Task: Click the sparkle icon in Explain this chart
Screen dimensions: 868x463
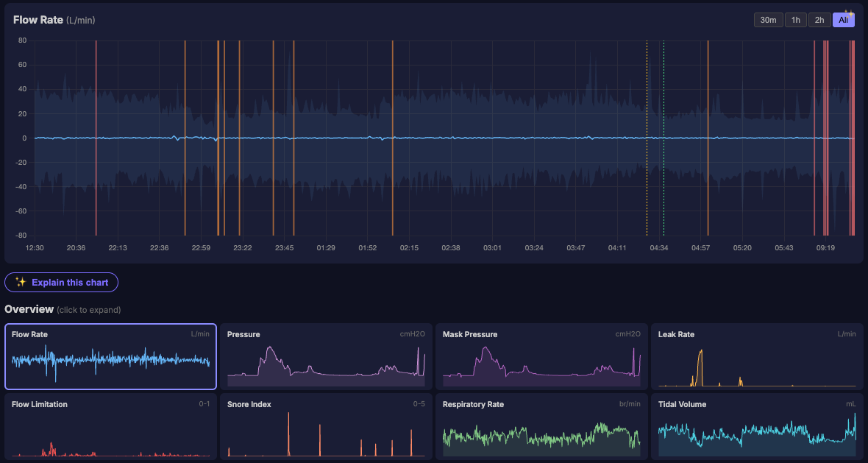Action: pyautogui.click(x=21, y=283)
